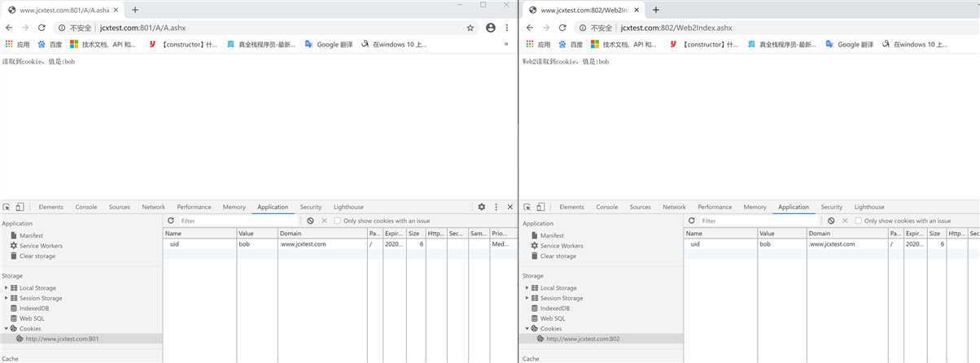Select Manifest in left DevTools sidebar
980x363 pixels.
(31, 235)
